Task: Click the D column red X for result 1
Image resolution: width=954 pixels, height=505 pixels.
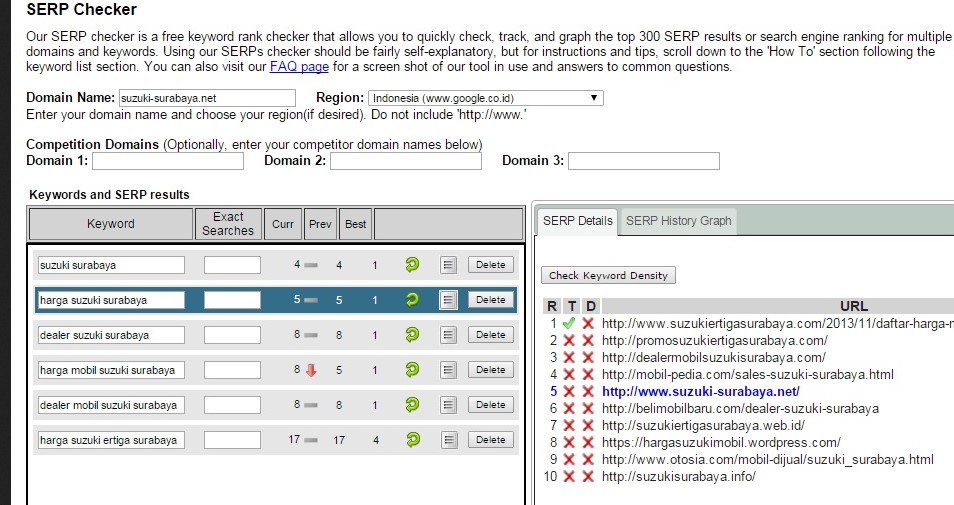Action: (x=588, y=324)
